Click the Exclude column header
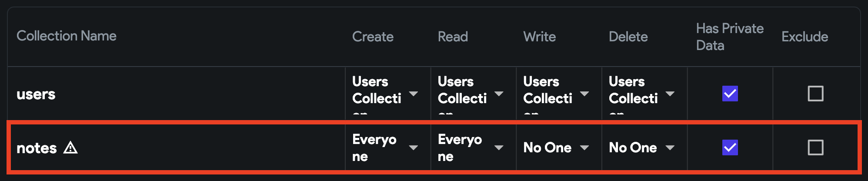 (805, 37)
